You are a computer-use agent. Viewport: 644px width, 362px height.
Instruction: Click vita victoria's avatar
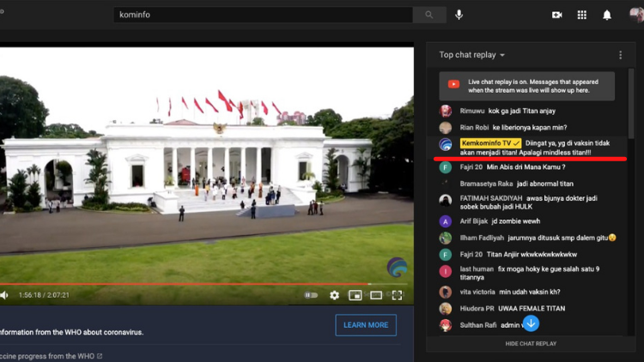pos(446,292)
